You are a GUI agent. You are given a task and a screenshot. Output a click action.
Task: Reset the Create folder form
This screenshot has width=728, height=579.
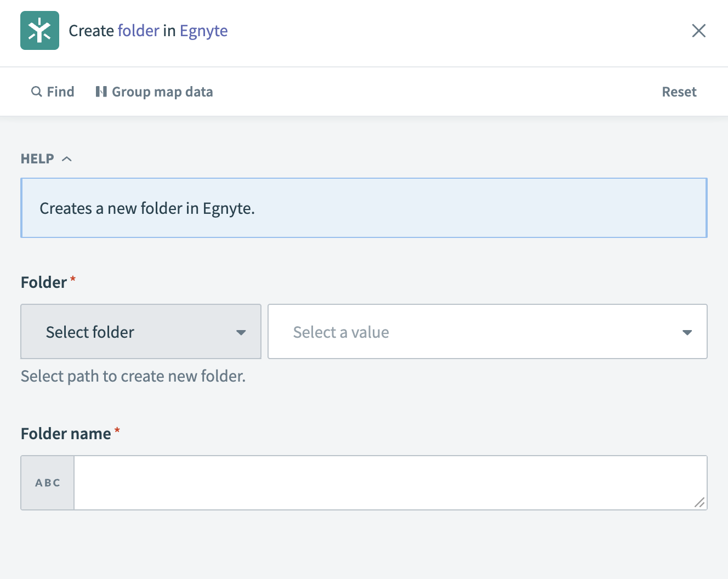point(679,92)
